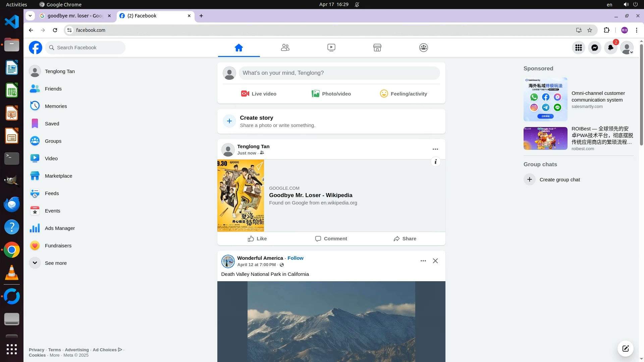Open Messenger from the top bar
The image size is (644, 362).
(594, 48)
